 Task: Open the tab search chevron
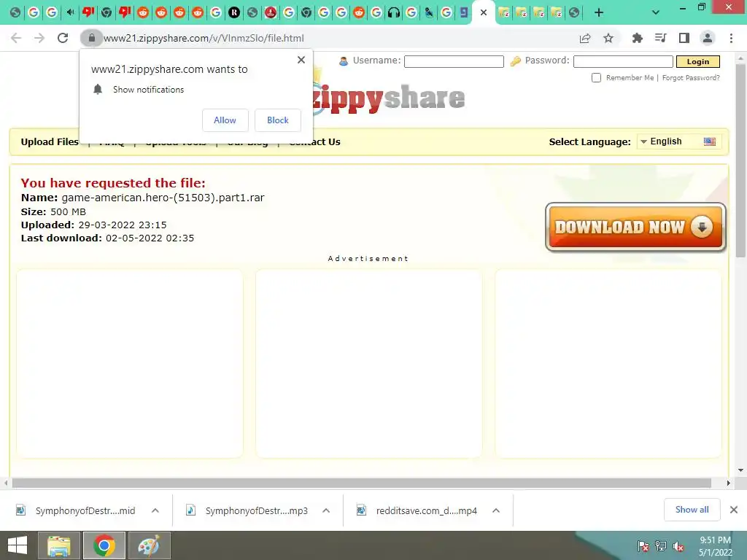pos(656,13)
